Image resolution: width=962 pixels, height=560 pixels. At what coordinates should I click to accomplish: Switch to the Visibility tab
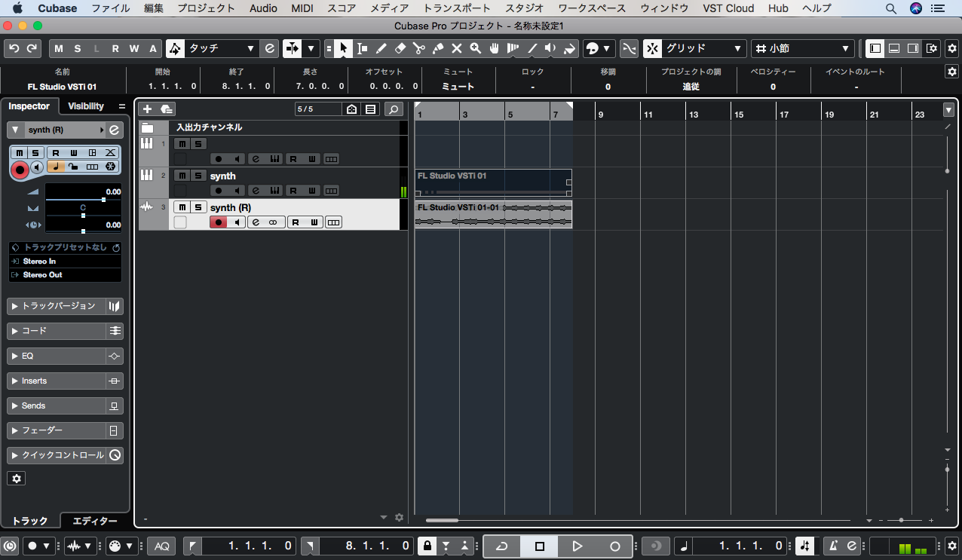pyautogui.click(x=86, y=106)
